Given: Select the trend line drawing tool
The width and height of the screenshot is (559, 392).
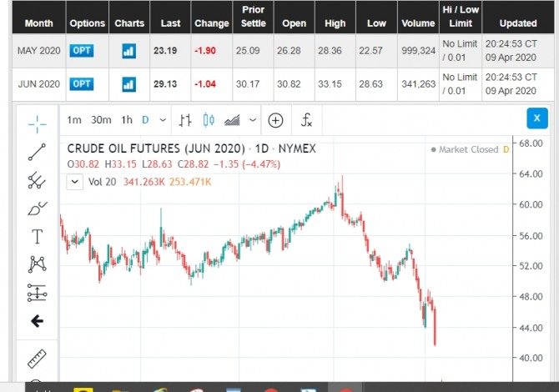Looking at the screenshot, I should pyautogui.click(x=37, y=152).
